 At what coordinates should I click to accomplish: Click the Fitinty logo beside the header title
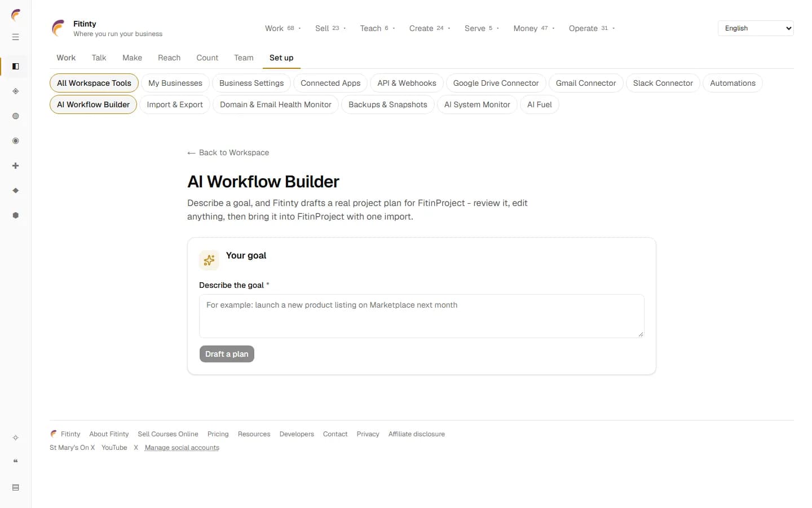pyautogui.click(x=59, y=28)
